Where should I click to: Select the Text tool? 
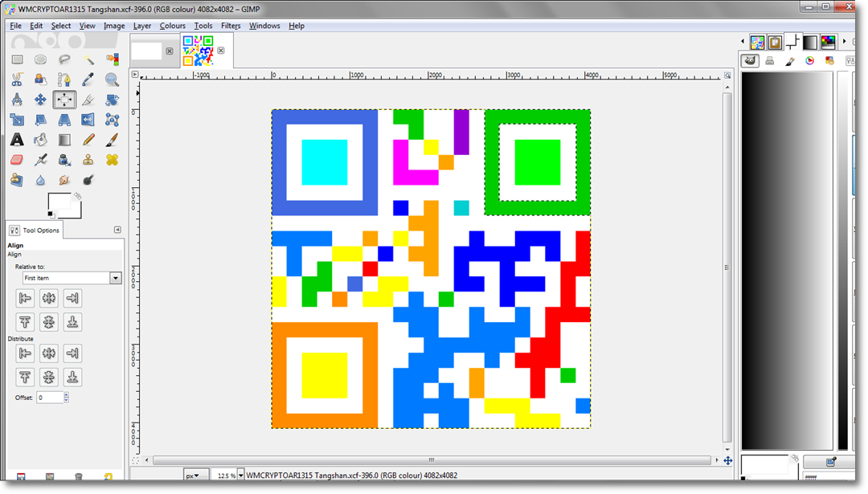point(17,140)
